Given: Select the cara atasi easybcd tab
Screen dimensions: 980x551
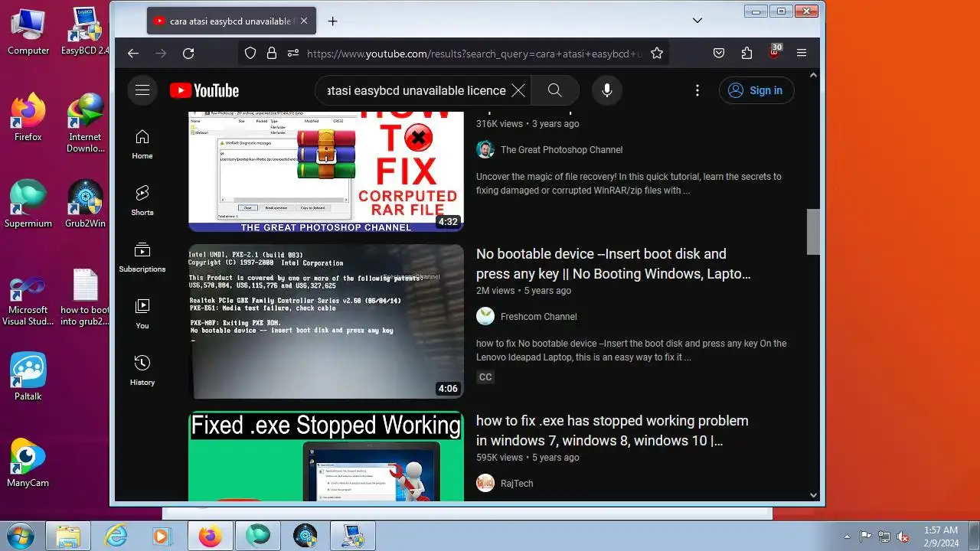Looking at the screenshot, I should [231, 21].
